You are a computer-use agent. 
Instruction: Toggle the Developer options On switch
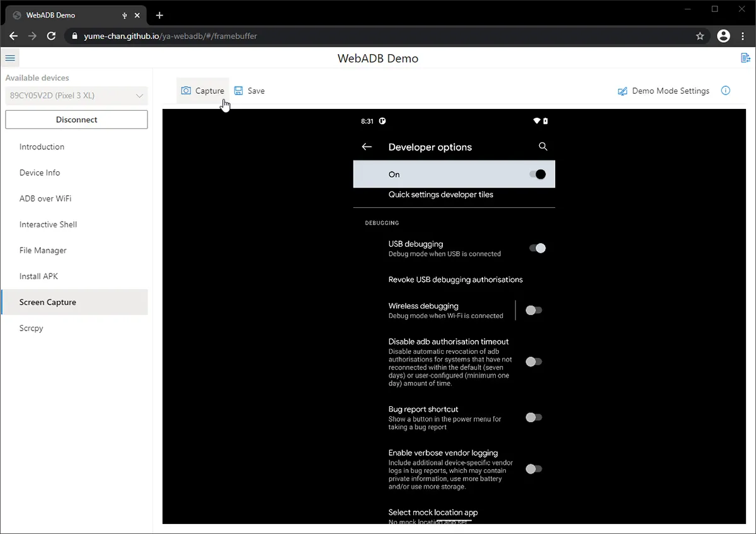(x=537, y=174)
